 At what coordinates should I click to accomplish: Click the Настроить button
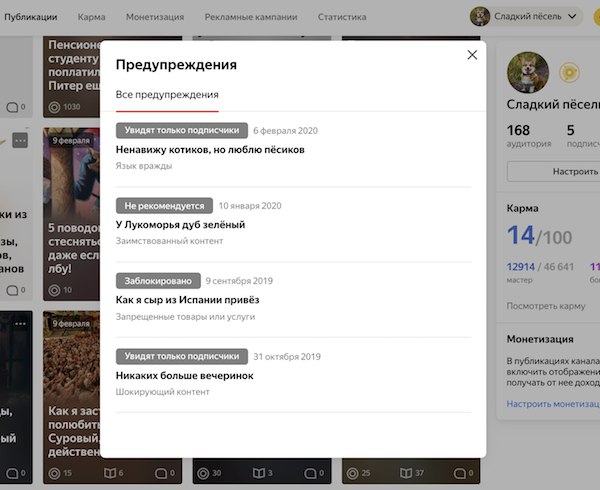[x=553, y=171]
